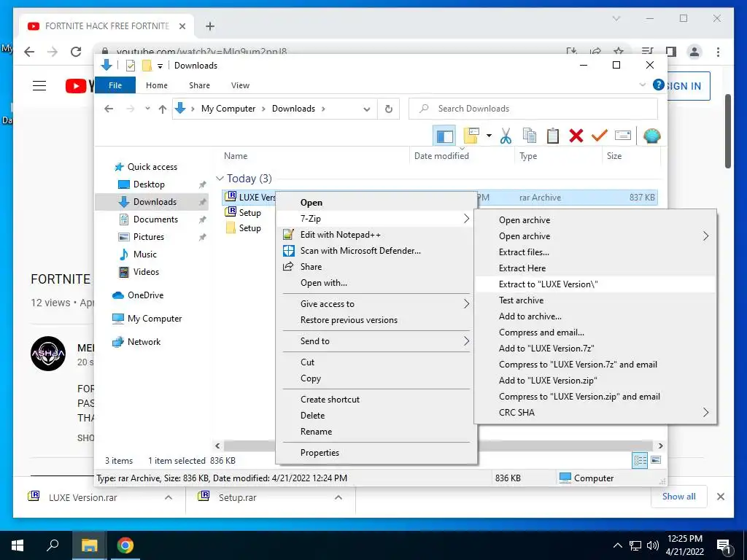Open Chrome's three-dot menu

click(x=718, y=52)
